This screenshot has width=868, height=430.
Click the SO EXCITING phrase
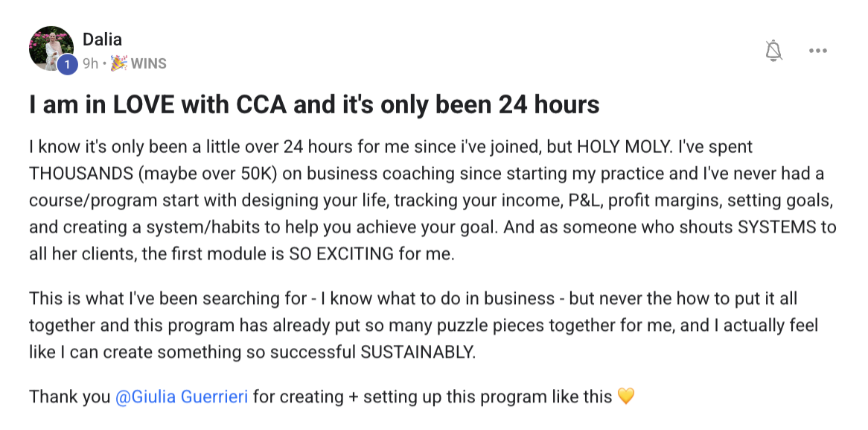pyautogui.click(x=338, y=254)
